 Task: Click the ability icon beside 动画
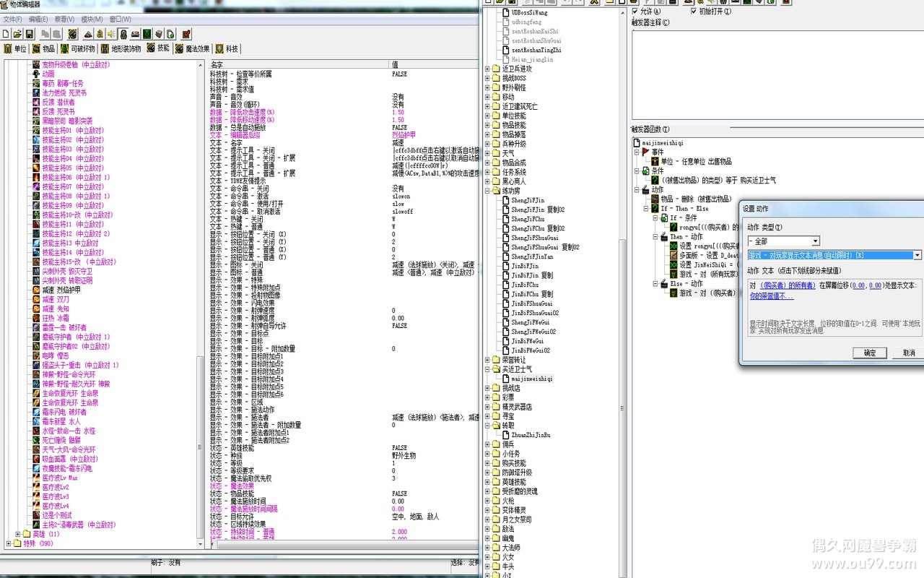coord(36,74)
